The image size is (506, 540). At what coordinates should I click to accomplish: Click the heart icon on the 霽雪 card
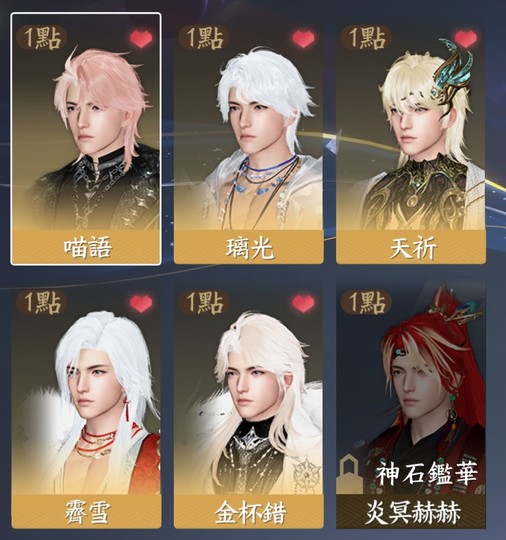141,303
